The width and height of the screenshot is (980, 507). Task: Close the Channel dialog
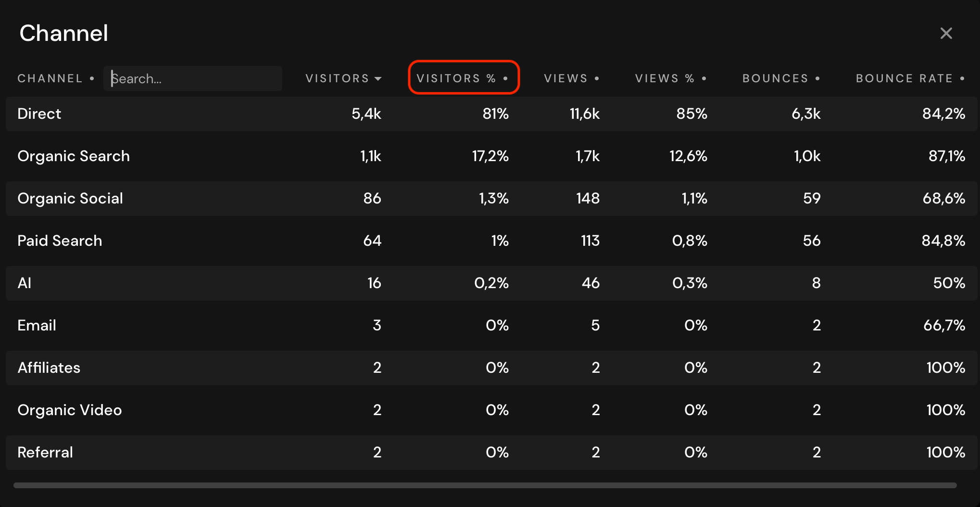pos(946,33)
